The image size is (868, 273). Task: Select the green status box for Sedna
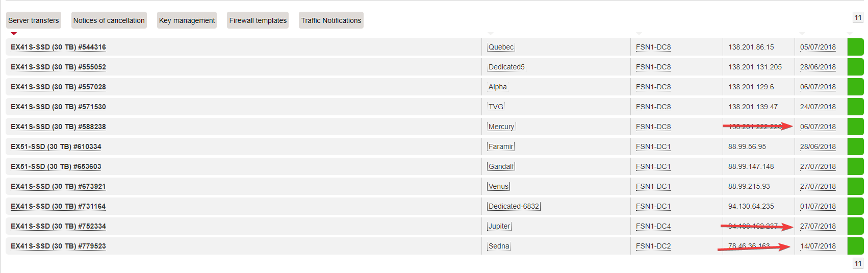click(855, 246)
